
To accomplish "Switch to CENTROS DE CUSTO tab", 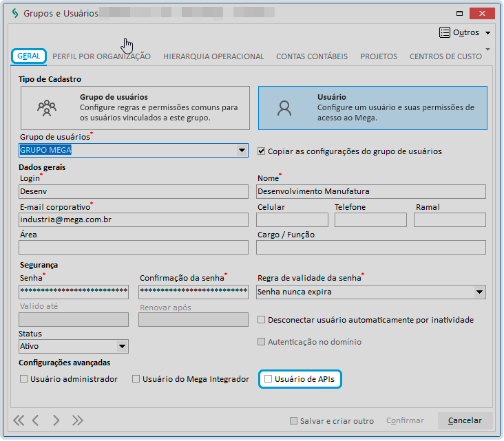I will tap(445, 56).
